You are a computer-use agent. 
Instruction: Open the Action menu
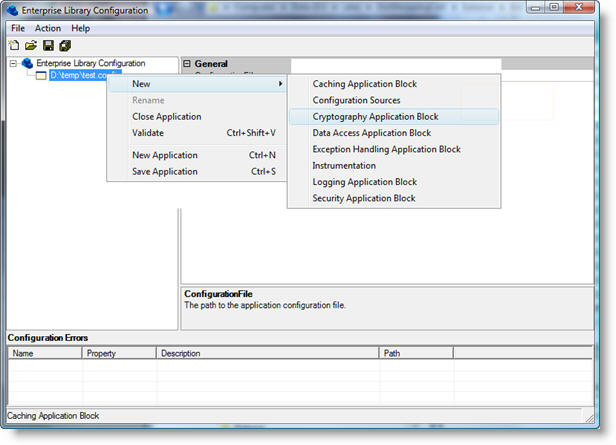click(48, 28)
